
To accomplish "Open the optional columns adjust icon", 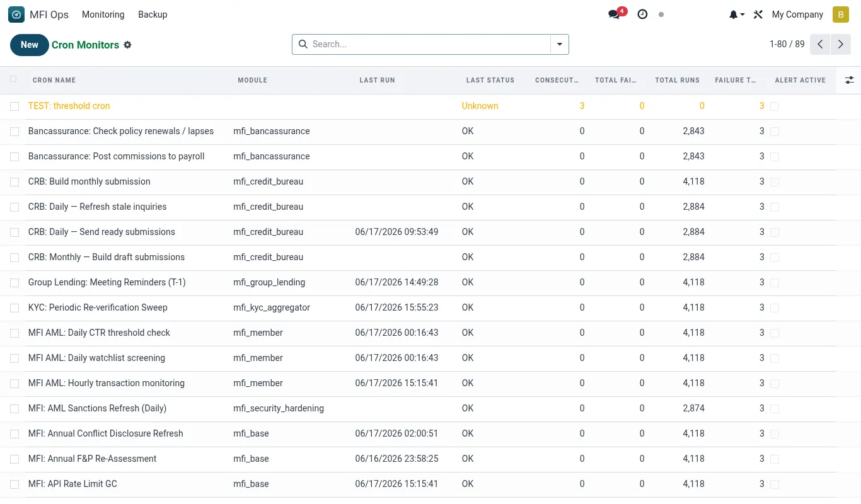I will [x=849, y=80].
